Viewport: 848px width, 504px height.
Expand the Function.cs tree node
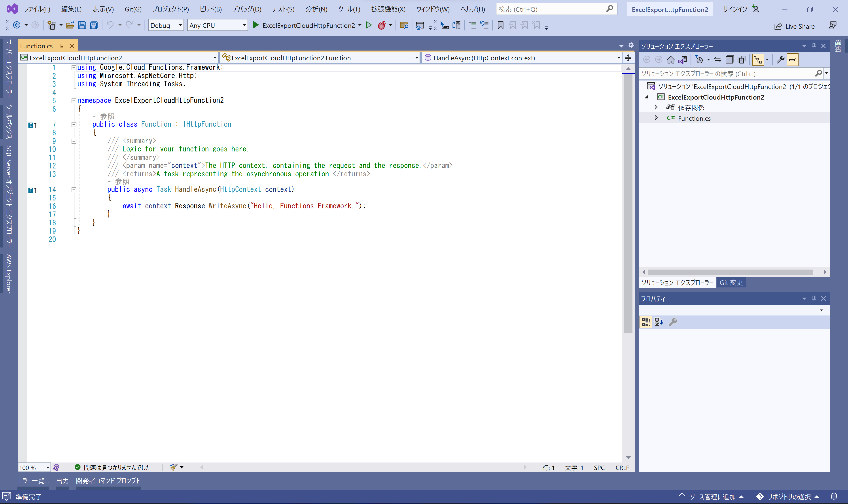pos(656,118)
